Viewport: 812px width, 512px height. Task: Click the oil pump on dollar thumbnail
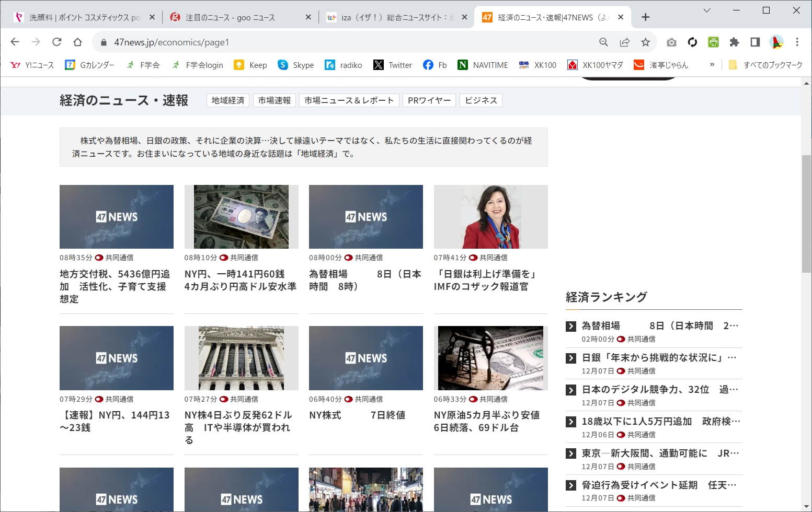(x=491, y=358)
